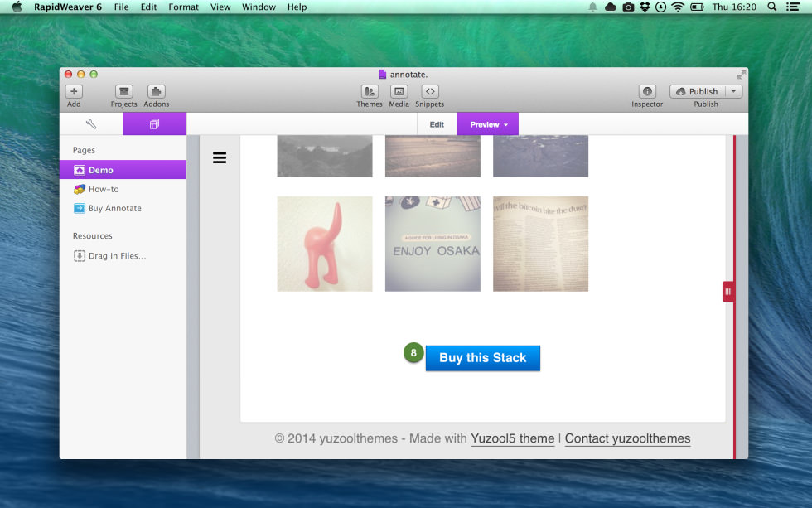The height and width of the screenshot is (508, 812).
Task: Open the hamburger menu in preview
Action: tap(220, 158)
